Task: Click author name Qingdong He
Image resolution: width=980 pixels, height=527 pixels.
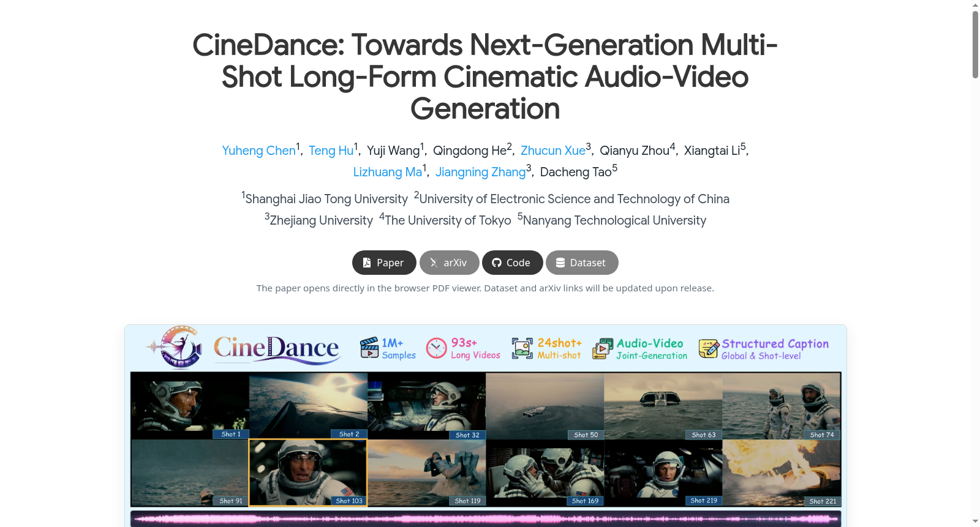Action: tap(470, 151)
